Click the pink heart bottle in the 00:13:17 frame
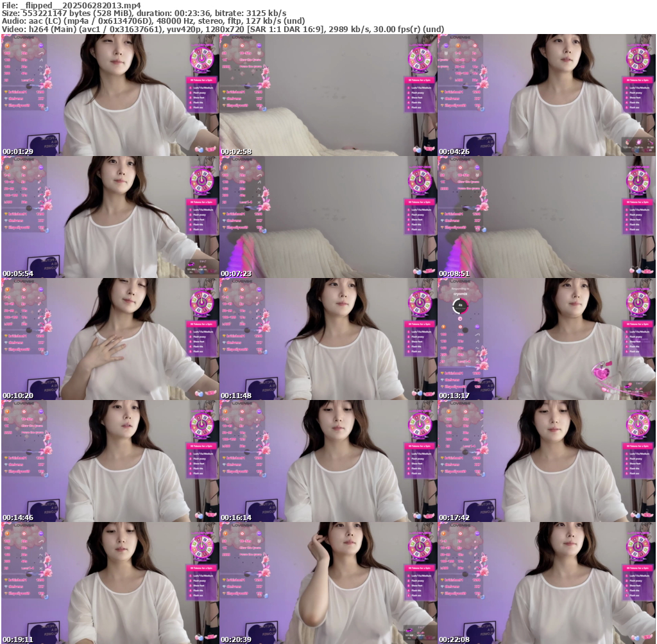Image resolution: width=657 pixels, height=644 pixels. 602,372
